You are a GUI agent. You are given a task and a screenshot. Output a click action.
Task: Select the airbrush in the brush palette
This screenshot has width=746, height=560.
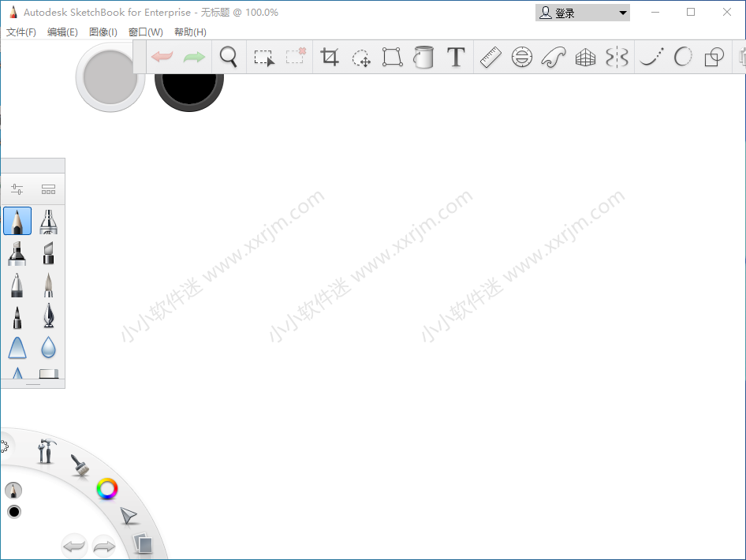(49, 222)
